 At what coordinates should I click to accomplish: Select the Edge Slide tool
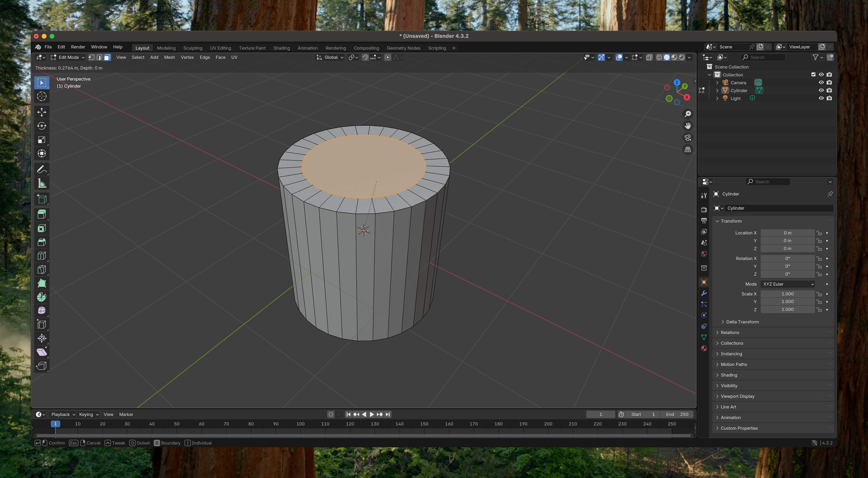(41, 324)
